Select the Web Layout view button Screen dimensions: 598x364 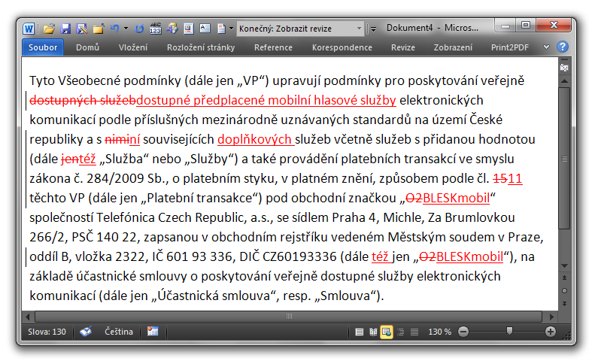pyautogui.click(x=387, y=332)
